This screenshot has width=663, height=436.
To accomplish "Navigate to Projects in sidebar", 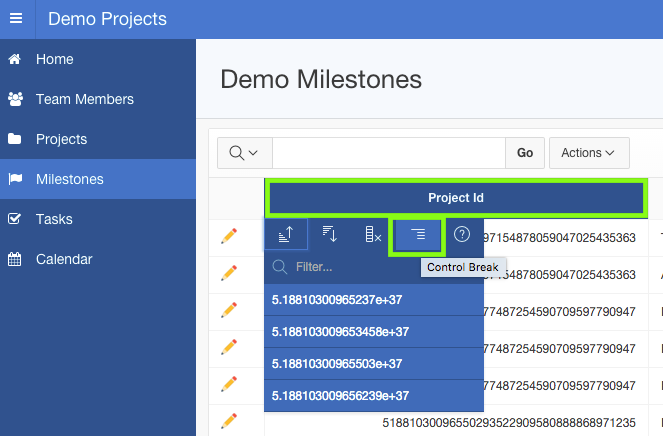I will (61, 139).
